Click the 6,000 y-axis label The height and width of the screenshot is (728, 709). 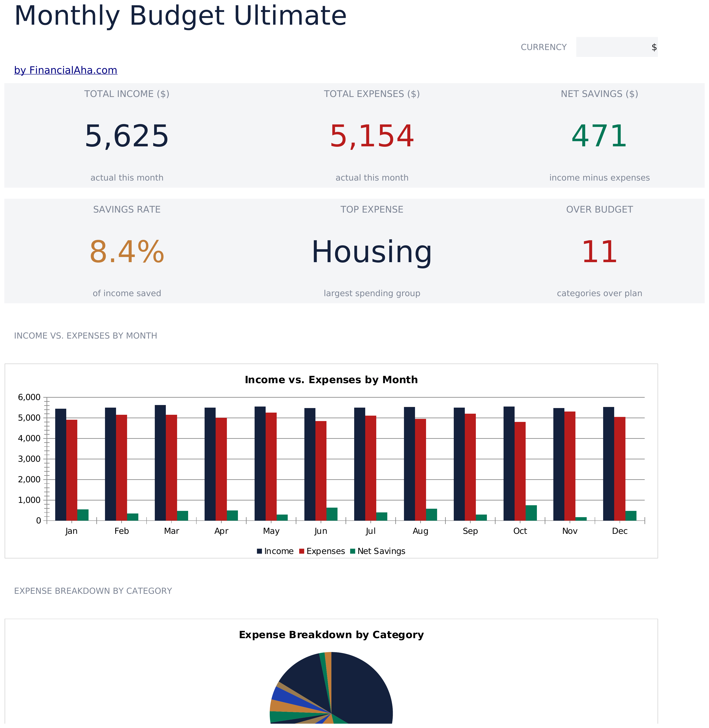coord(29,397)
